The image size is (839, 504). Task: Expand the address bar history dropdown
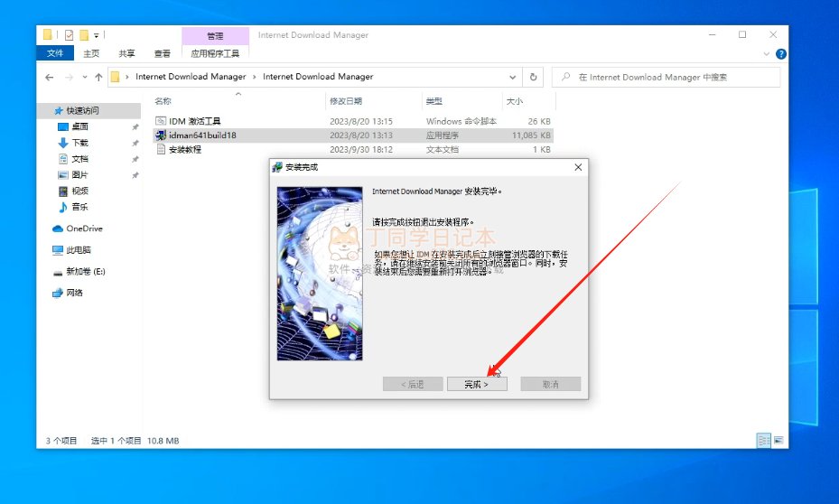click(x=512, y=77)
